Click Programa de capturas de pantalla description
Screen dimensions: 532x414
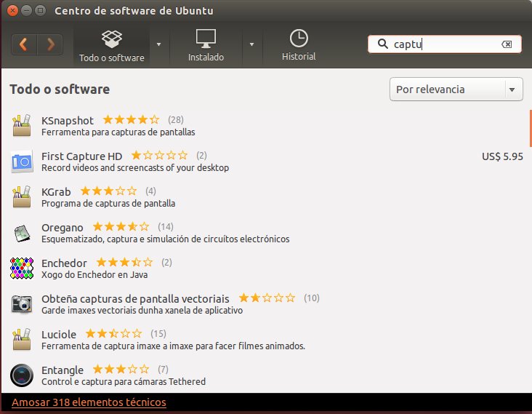point(108,204)
